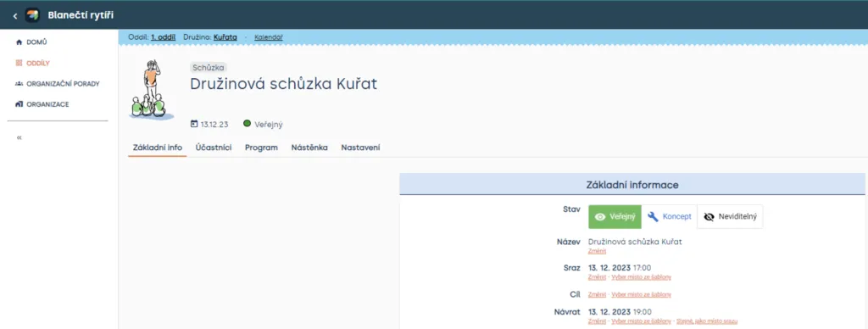Choose Vyber místo ze šablony for Sraz
Screen dimensions: 868x329
click(641, 277)
